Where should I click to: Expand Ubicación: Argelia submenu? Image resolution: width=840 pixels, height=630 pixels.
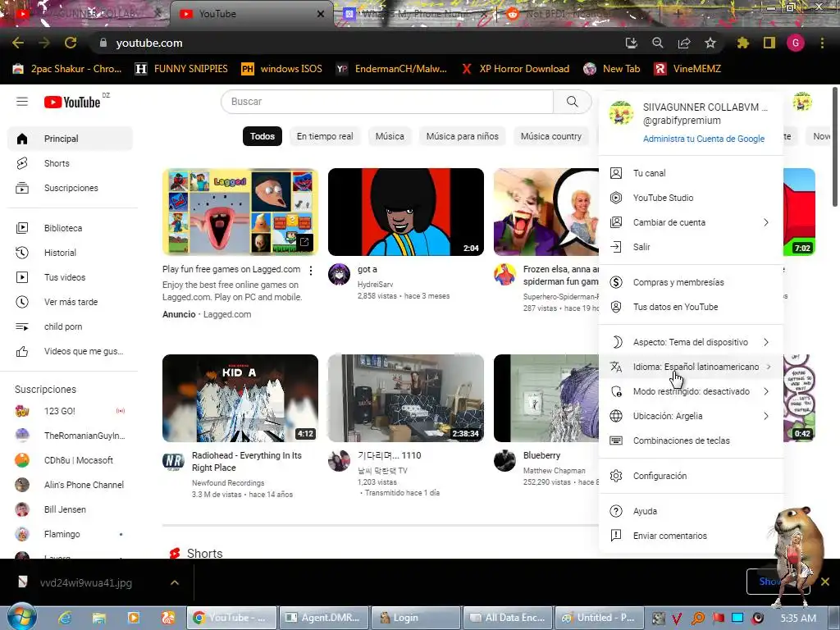691,416
